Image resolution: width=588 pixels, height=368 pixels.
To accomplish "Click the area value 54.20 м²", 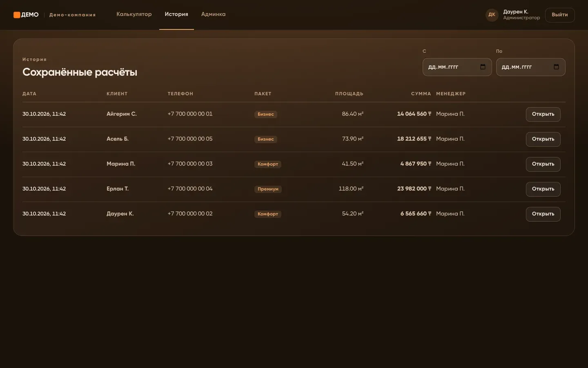I will [x=353, y=214].
